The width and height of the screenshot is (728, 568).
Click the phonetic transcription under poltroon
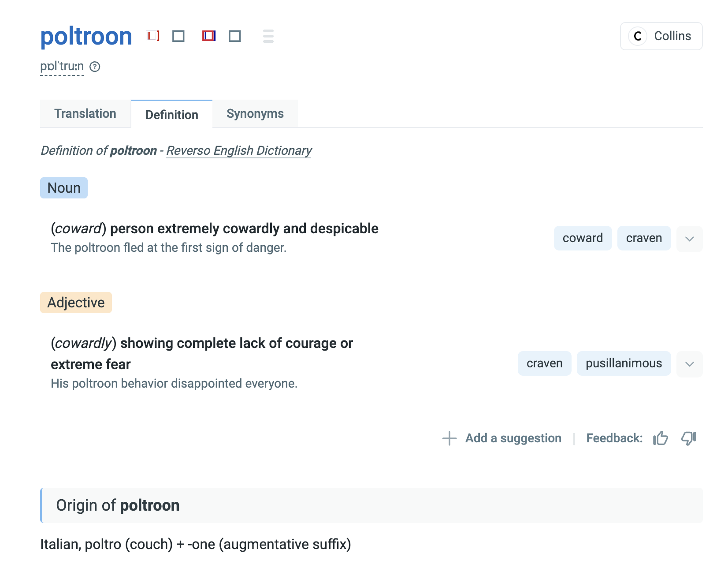click(62, 66)
